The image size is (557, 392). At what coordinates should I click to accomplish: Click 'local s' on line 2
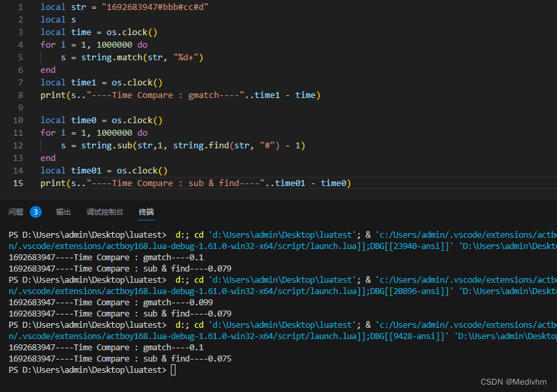[x=58, y=19]
